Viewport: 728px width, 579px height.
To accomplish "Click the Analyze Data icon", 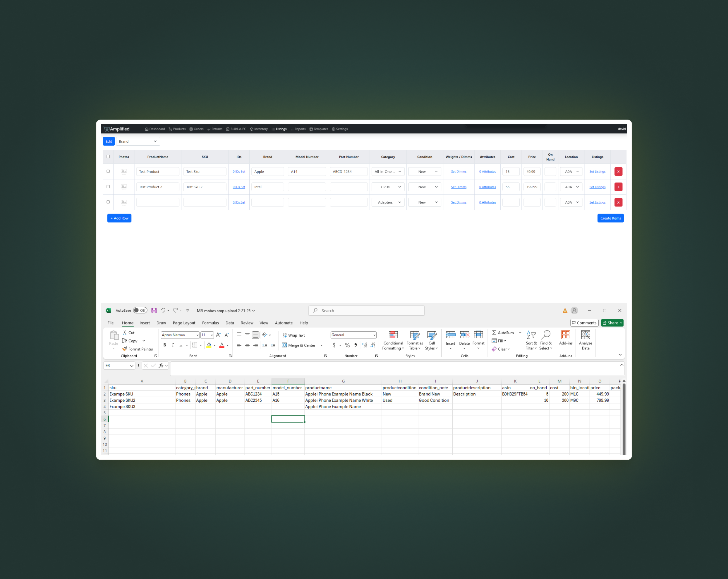I will tap(585, 340).
